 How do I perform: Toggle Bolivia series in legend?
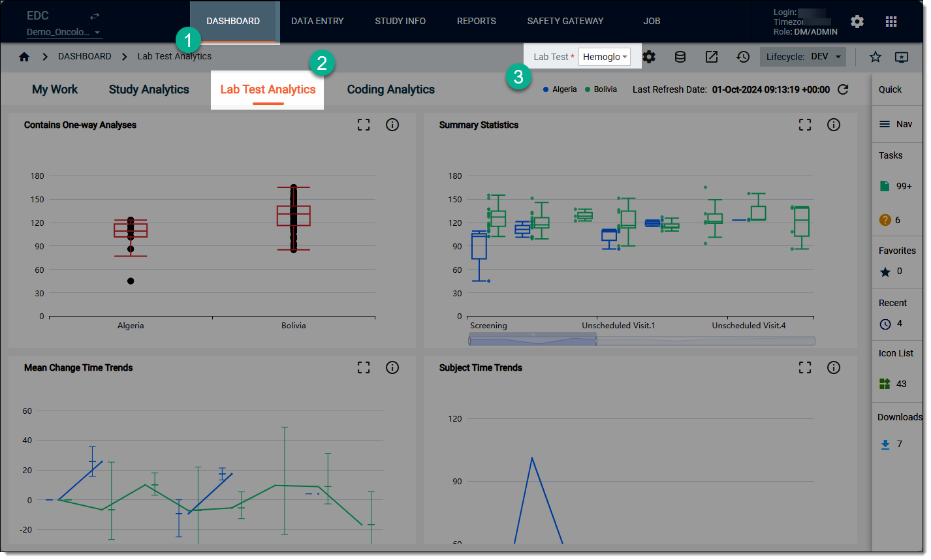601,89
